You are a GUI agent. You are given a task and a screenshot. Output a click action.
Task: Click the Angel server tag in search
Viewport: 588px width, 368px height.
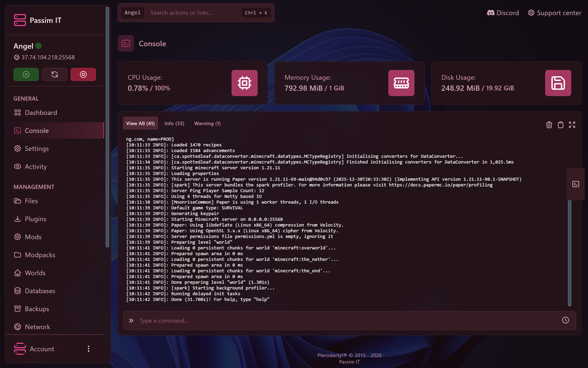132,13
